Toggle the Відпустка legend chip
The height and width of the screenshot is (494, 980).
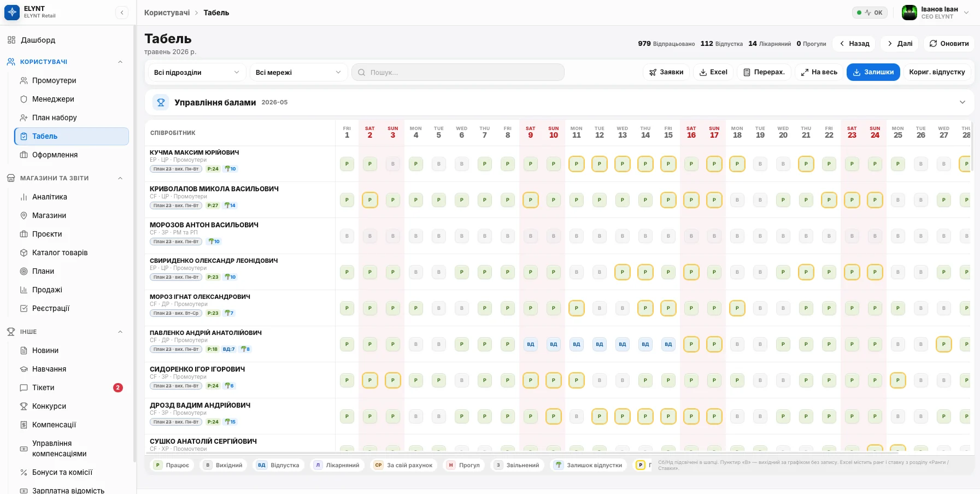pyautogui.click(x=279, y=465)
